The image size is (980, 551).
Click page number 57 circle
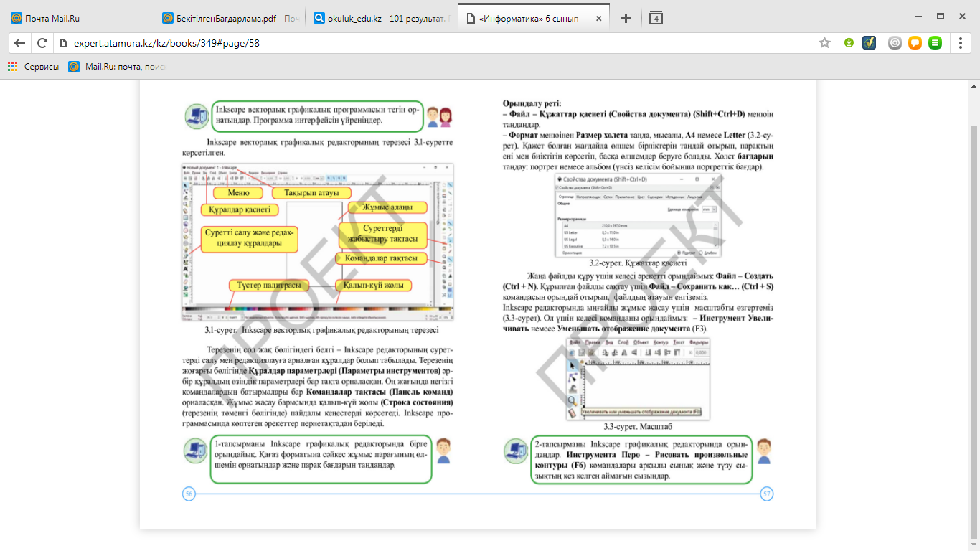[766, 494]
